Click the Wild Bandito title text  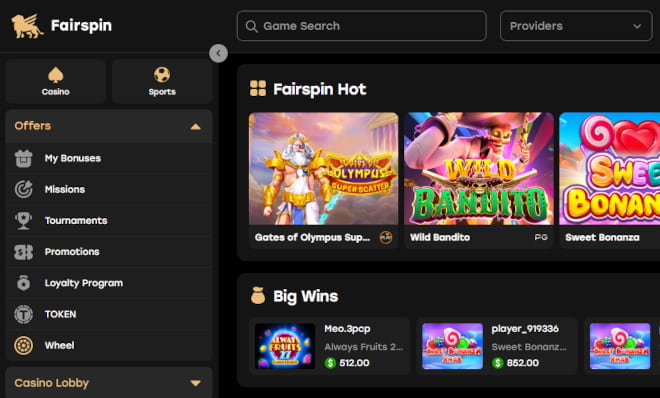(x=440, y=237)
